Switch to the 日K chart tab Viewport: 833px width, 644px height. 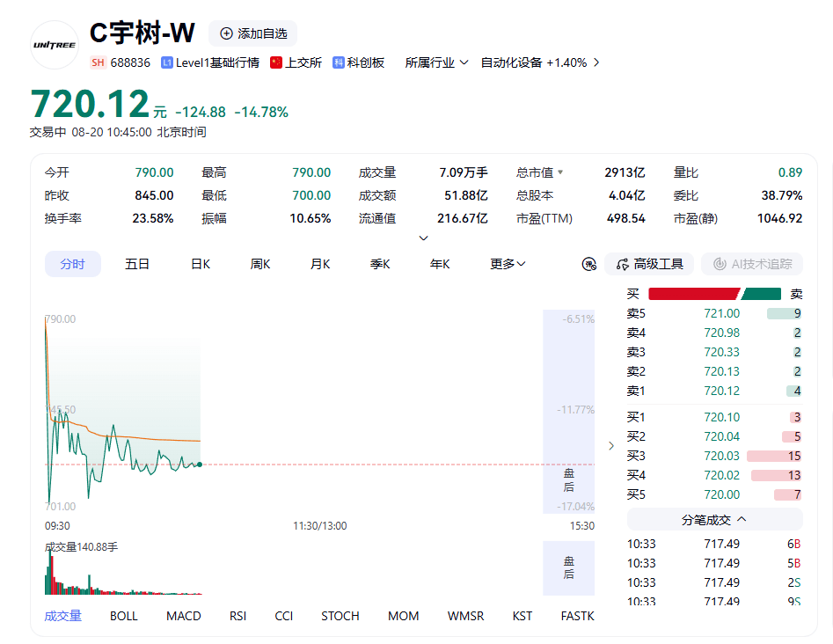pos(201,264)
